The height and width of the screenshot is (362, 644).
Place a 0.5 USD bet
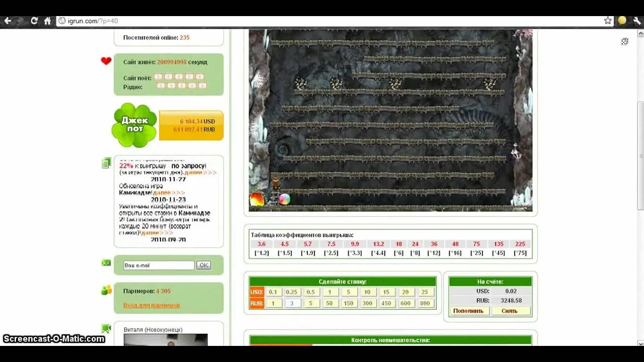click(311, 292)
